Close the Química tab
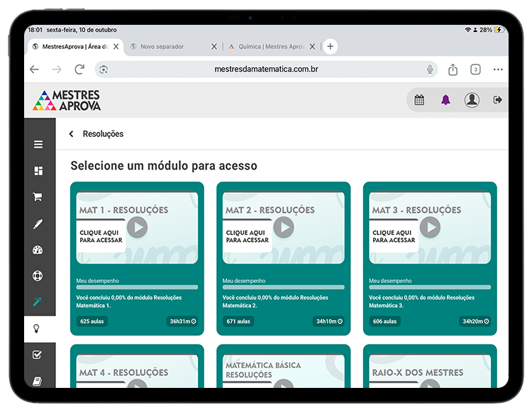 click(x=312, y=47)
